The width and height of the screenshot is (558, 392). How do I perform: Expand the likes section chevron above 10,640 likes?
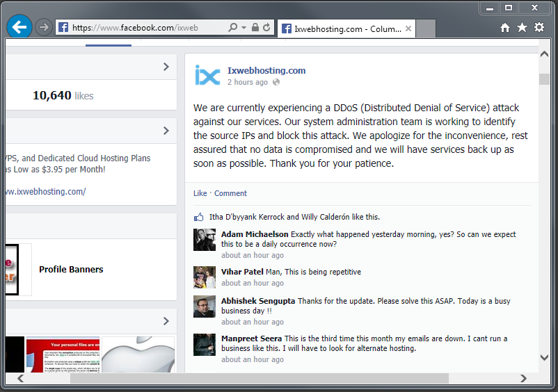(x=166, y=67)
